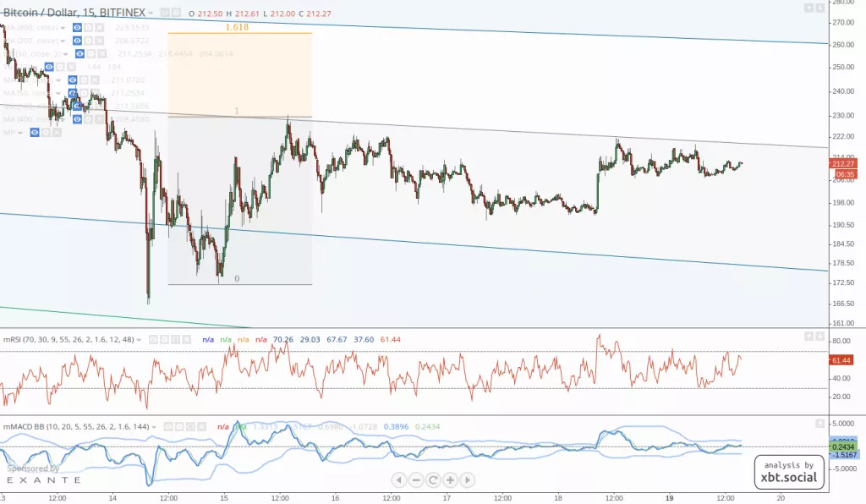Remove the MA (800, close) indicator
866x504 pixels.
click(99, 27)
